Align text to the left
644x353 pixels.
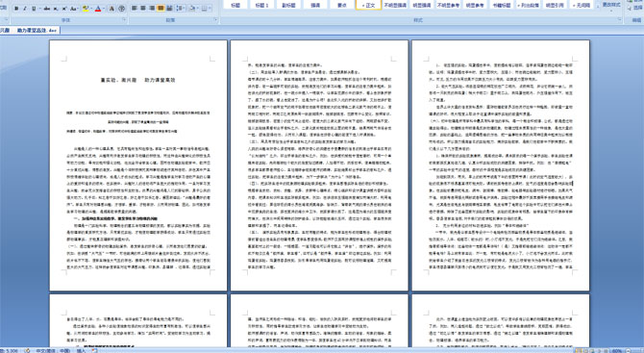pyautogui.click(x=134, y=9)
